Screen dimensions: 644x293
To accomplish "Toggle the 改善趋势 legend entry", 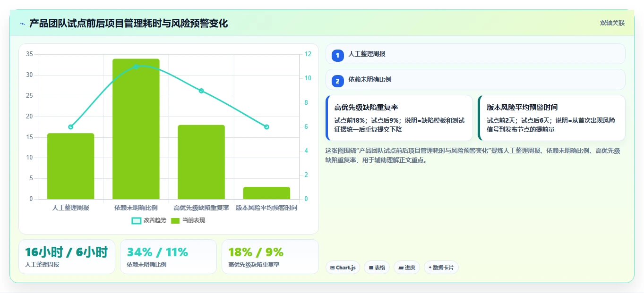I will [149, 220].
